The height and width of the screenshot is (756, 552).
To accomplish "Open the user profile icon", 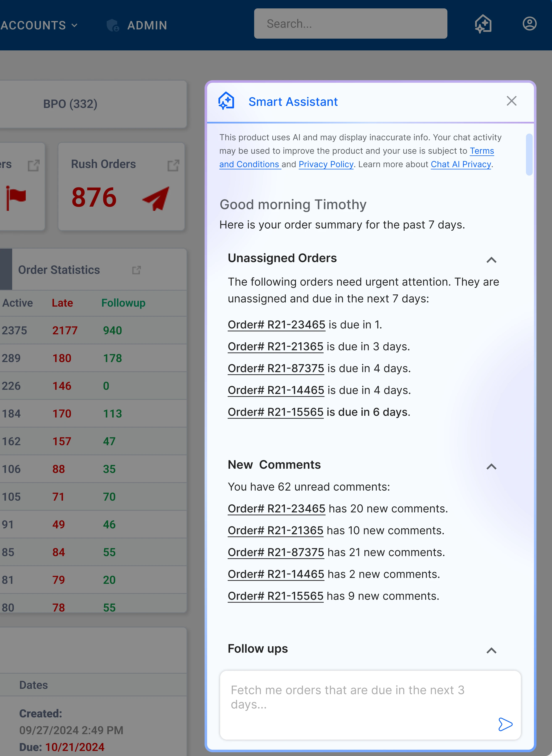I will (x=530, y=24).
